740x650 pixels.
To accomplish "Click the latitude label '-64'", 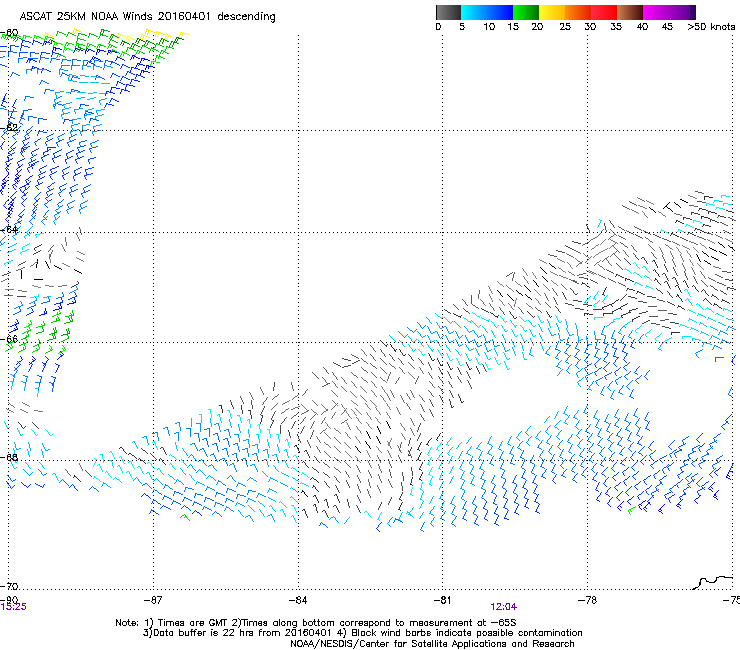I will pos(9,229).
